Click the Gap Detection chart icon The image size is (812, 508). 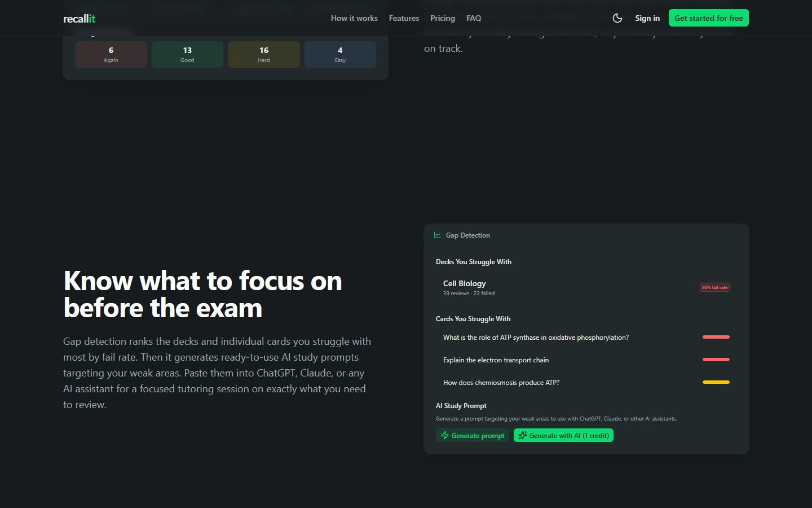click(438, 235)
